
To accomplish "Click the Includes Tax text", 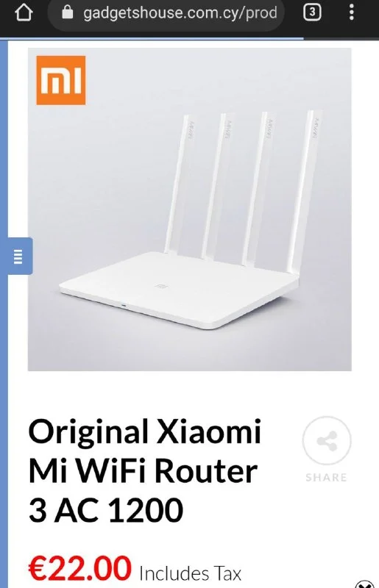I will 190,573.
